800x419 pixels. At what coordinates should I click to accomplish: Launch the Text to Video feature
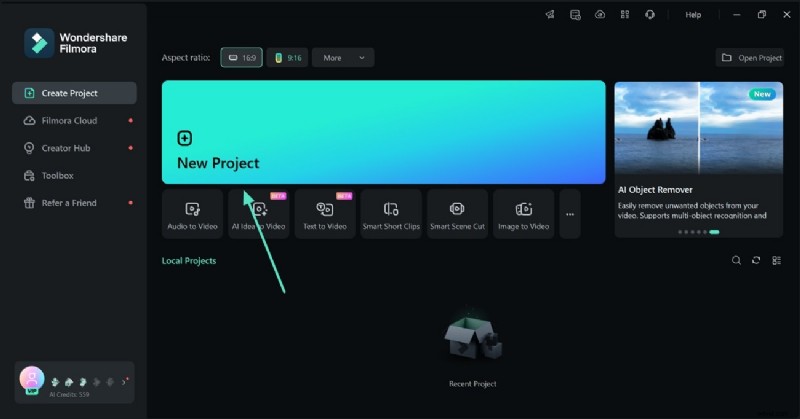pyautogui.click(x=325, y=214)
